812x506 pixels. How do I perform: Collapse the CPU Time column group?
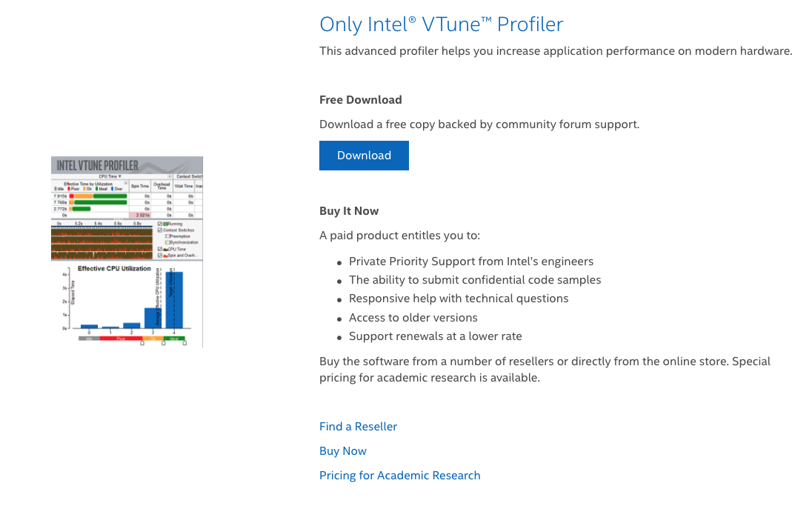click(x=170, y=176)
